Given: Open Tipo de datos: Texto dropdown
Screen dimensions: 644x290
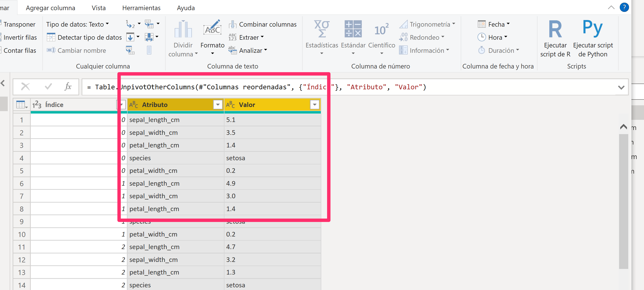Looking at the screenshot, I should click(77, 24).
